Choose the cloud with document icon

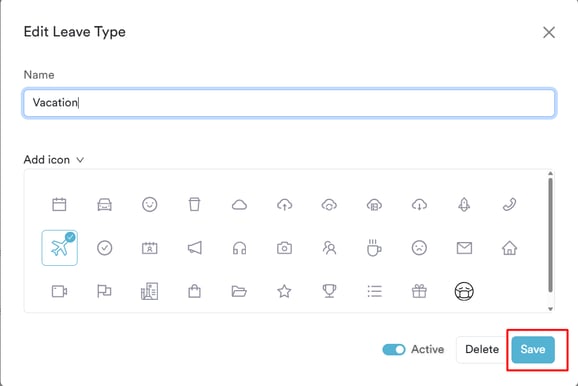(375, 204)
